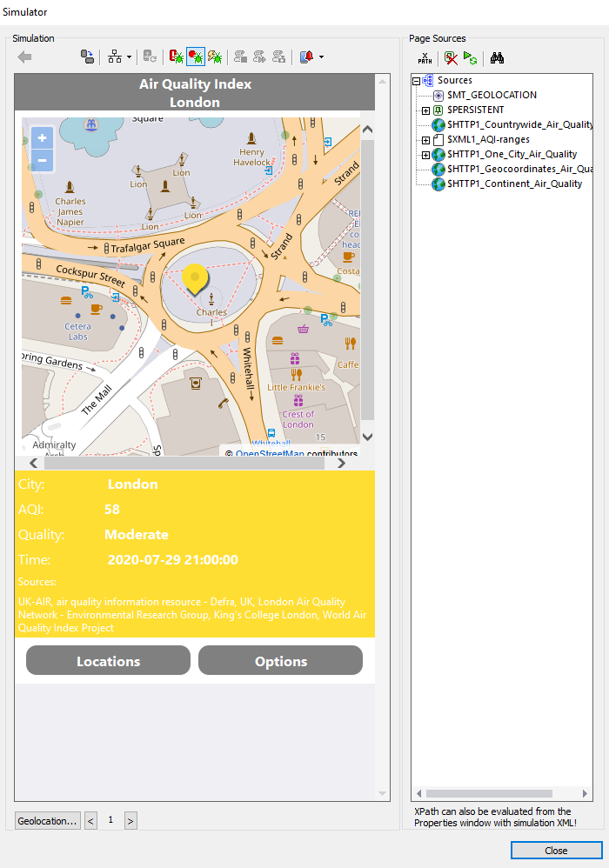Expand the $XML1_AQI-ranges node
Viewport: 609px width, 868px height.
(425, 140)
